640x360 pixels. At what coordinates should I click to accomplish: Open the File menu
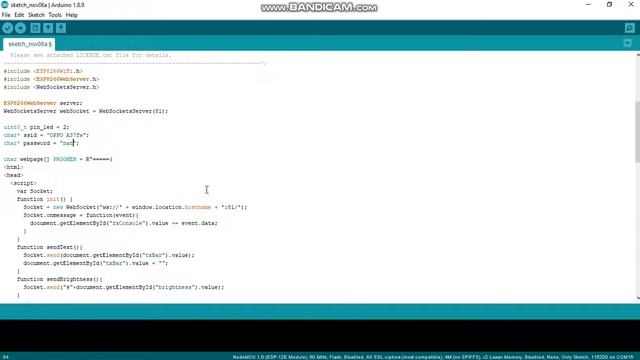click(6, 15)
